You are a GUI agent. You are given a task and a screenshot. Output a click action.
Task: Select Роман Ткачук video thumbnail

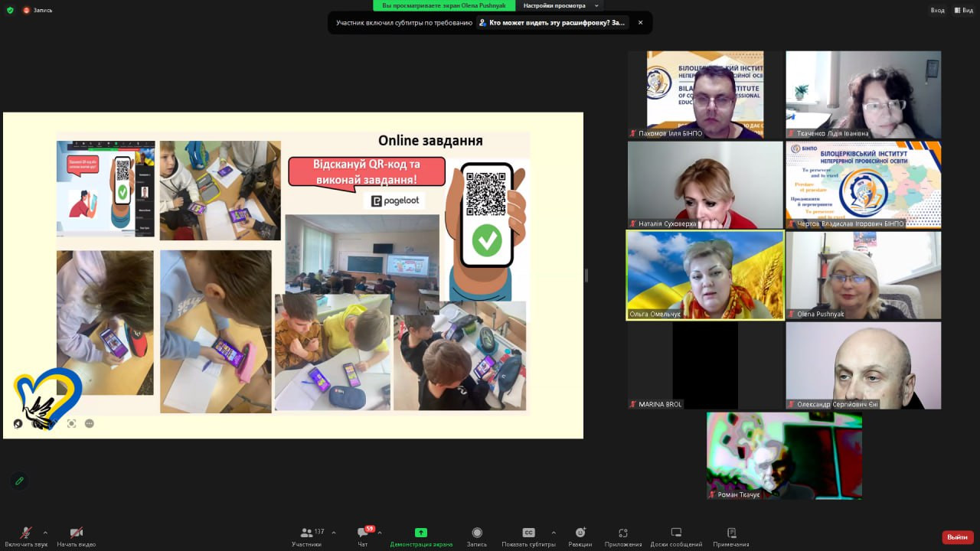coord(784,455)
